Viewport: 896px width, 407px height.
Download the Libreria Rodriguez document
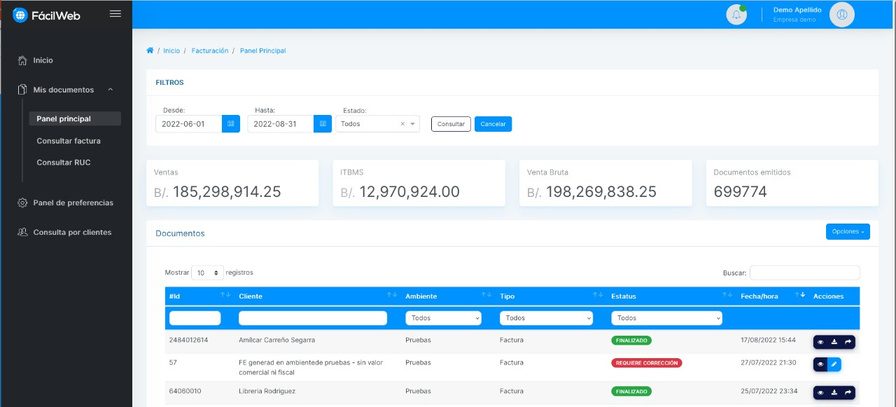834,393
